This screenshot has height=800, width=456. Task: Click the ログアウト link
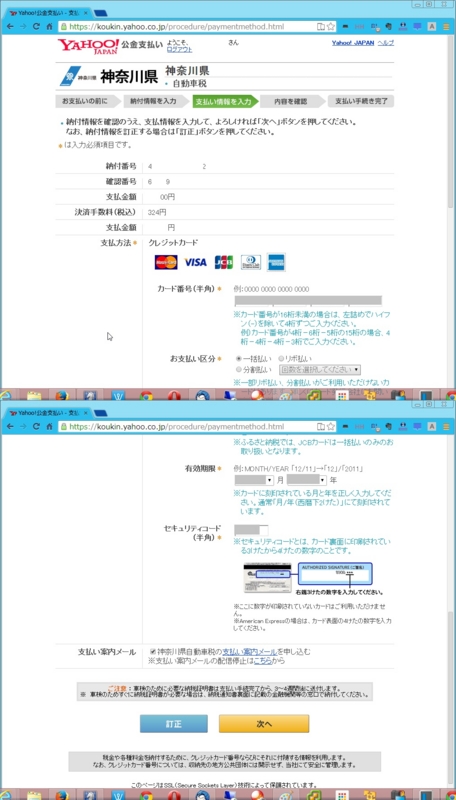pos(180,50)
